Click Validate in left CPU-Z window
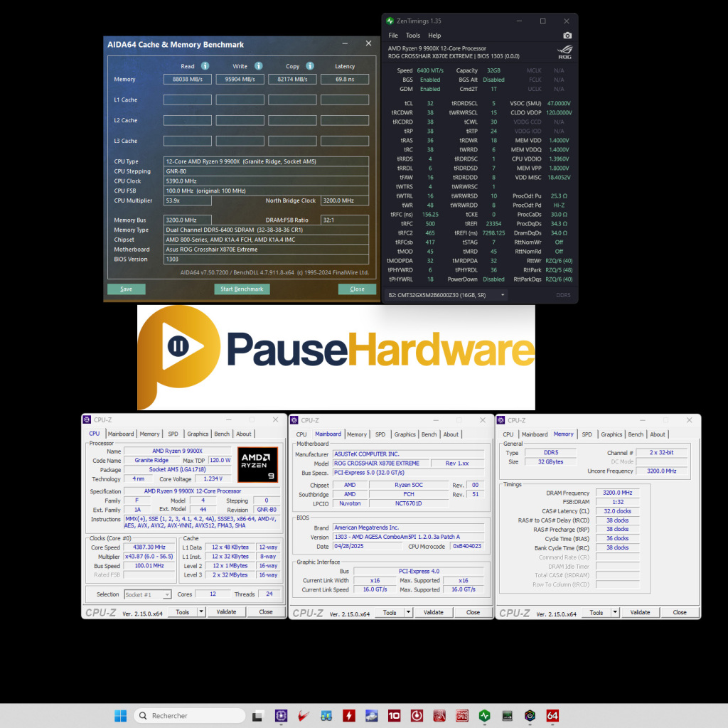 click(x=226, y=612)
